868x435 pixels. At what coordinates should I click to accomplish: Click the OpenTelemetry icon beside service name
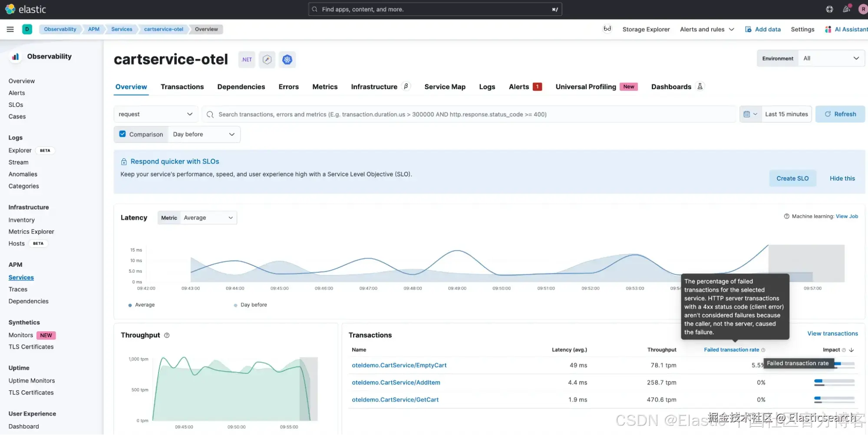coord(267,60)
